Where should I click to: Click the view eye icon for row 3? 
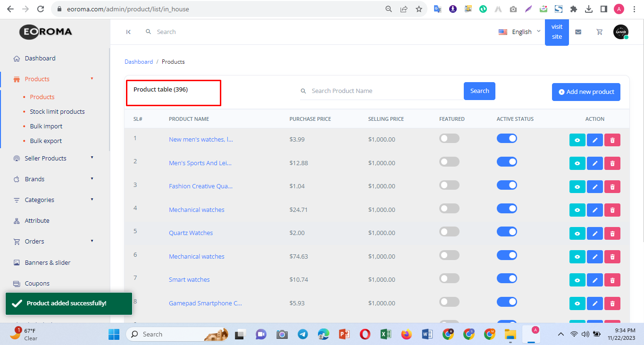(x=577, y=187)
